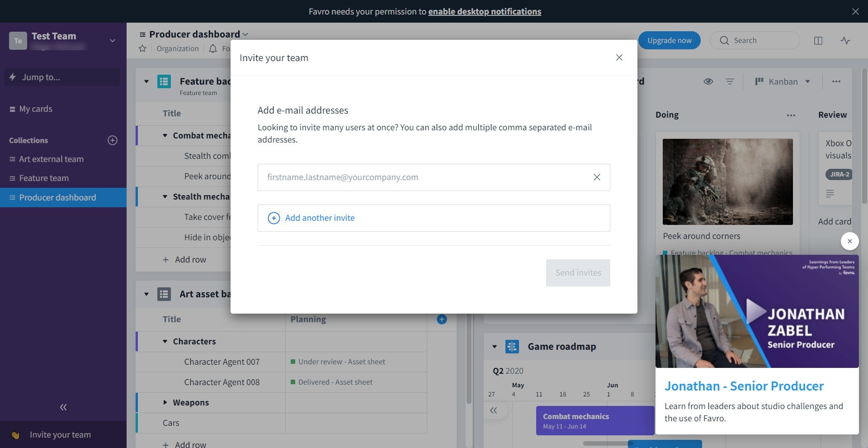Click Add another invite
The width and height of the screenshot is (868, 448).
click(434, 218)
